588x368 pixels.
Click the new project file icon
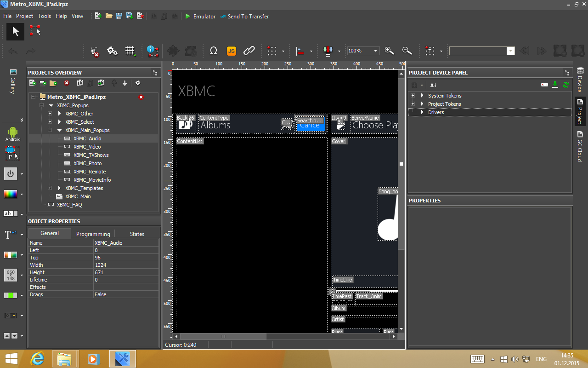pyautogui.click(x=98, y=16)
